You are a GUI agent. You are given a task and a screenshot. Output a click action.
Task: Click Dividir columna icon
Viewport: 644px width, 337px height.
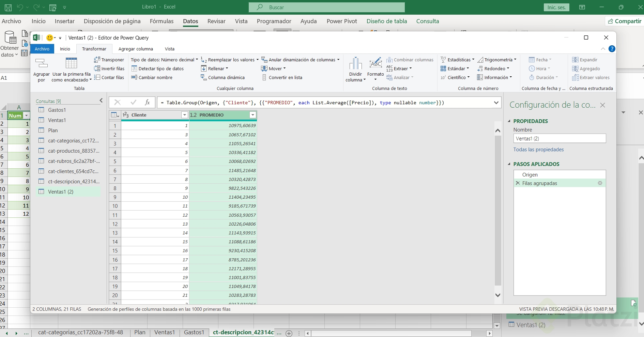pyautogui.click(x=355, y=64)
